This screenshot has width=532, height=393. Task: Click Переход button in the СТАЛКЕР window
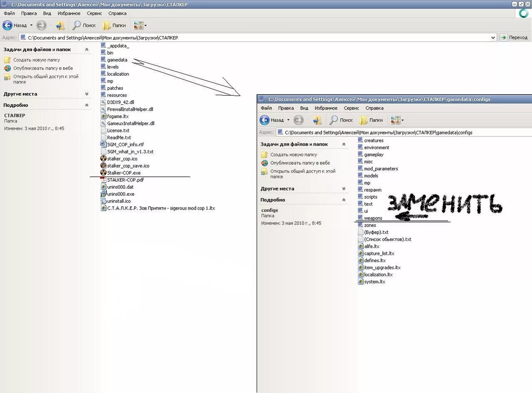pos(515,37)
